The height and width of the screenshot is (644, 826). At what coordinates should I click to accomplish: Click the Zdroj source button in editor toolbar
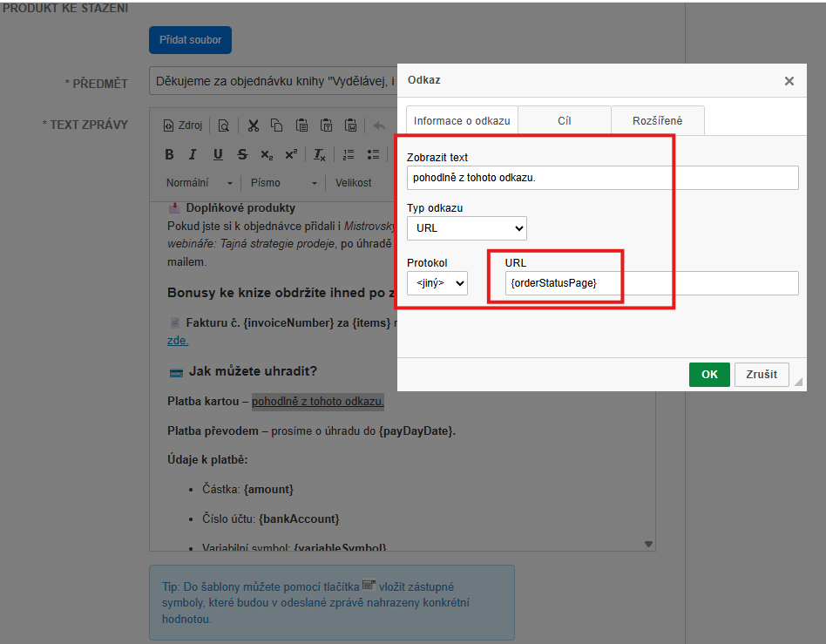[183, 125]
